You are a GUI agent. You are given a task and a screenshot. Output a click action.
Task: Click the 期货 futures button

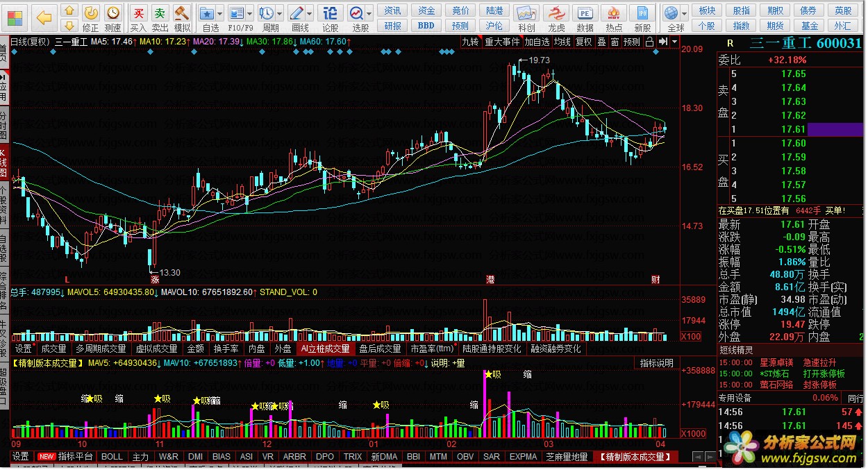pyautogui.click(x=775, y=26)
